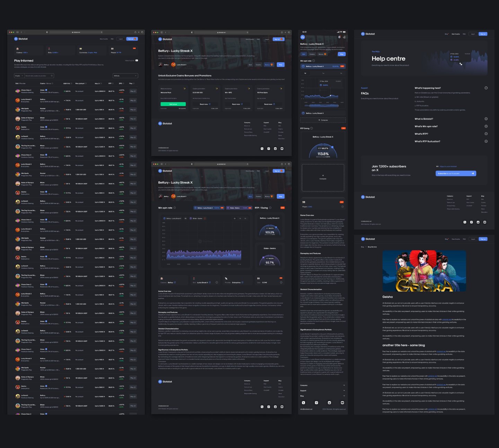Screen dimensions: 499x448
Task: Open the All Slots dropdown
Action: click(x=125, y=76)
